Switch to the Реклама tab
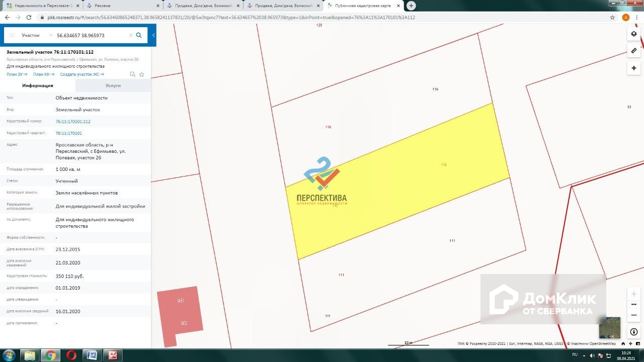Screen dimensions: 644x362 [x=122, y=6]
